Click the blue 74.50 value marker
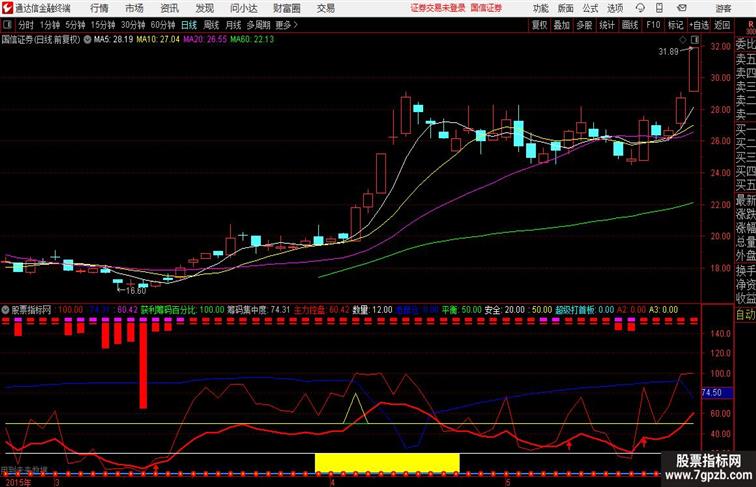 715,392
